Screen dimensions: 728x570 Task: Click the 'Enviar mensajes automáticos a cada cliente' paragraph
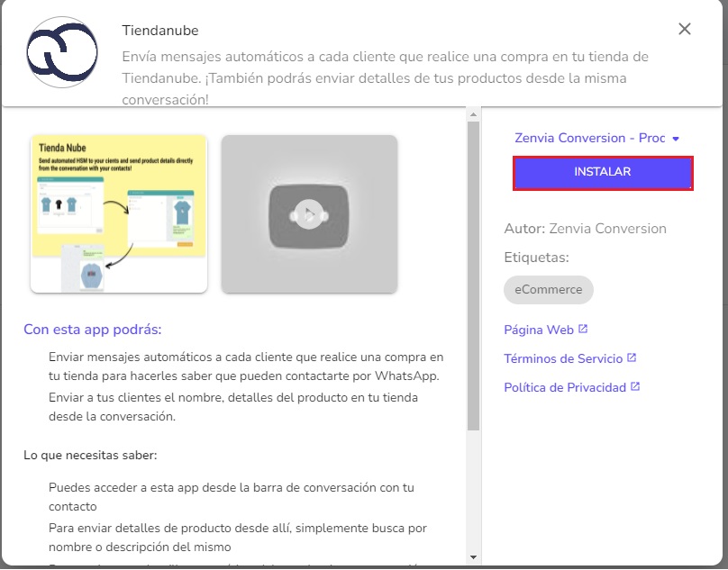(246, 366)
